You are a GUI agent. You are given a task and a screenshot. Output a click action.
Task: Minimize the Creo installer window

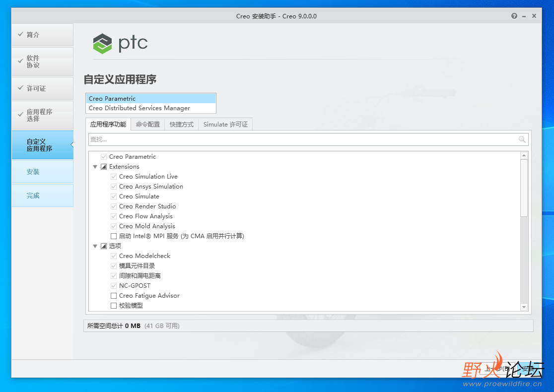[x=524, y=16]
